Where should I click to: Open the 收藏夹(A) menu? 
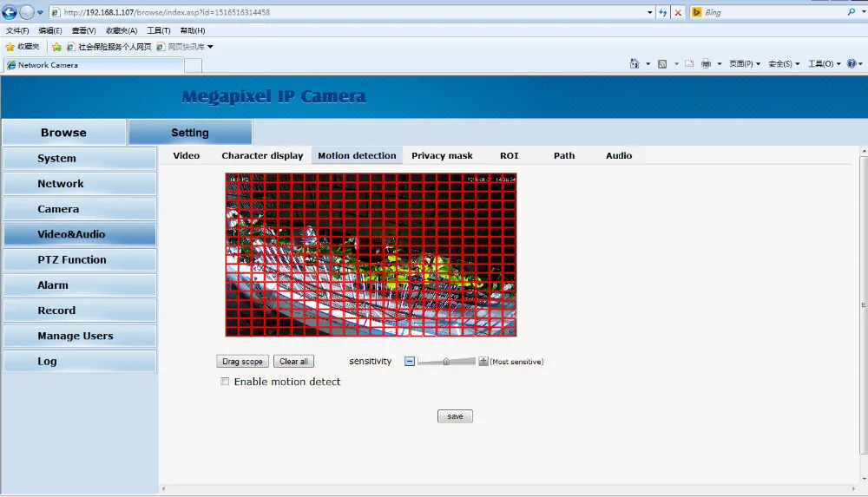tap(122, 30)
